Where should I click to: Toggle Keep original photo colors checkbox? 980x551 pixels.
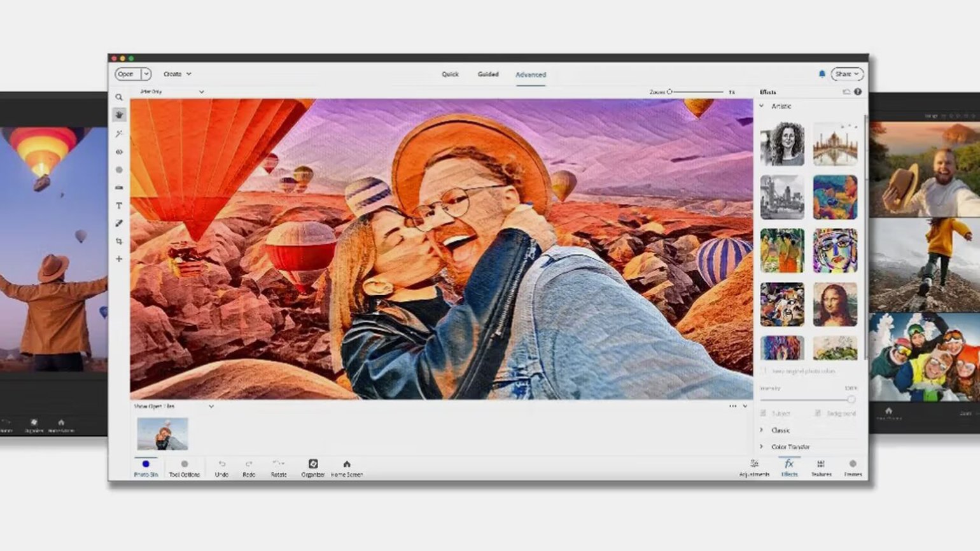pyautogui.click(x=764, y=371)
